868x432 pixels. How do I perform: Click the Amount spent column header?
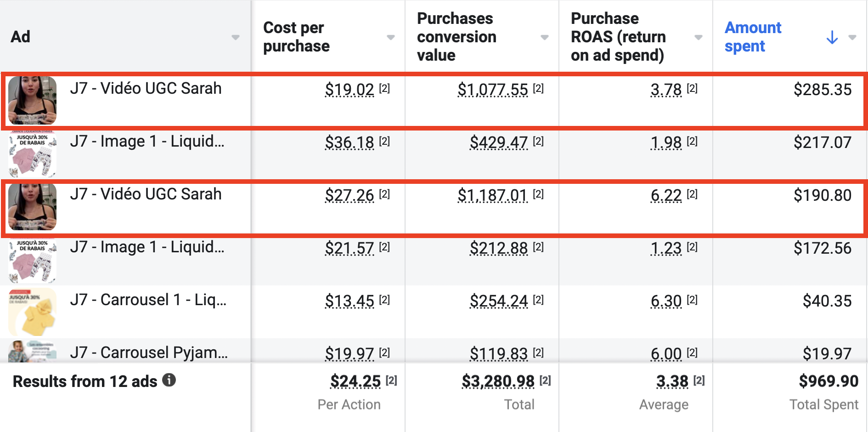click(x=753, y=37)
